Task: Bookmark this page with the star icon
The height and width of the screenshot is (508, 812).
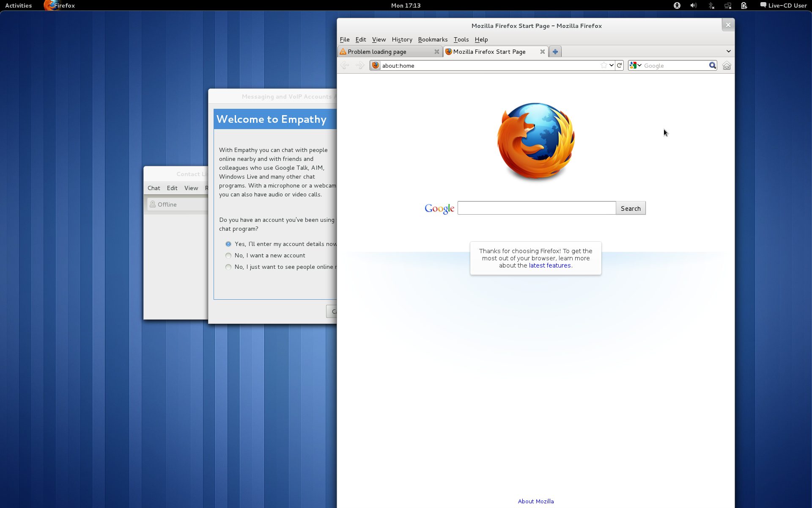Action: (x=604, y=65)
